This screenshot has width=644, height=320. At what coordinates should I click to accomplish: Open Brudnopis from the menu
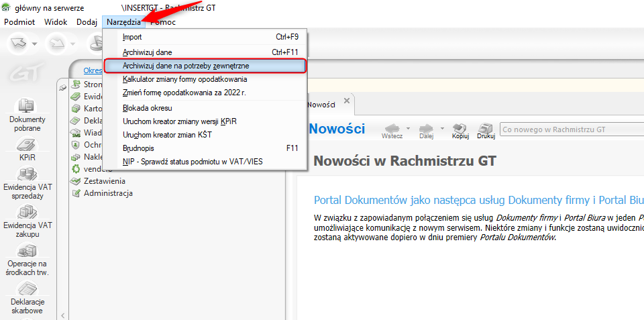(x=205, y=148)
